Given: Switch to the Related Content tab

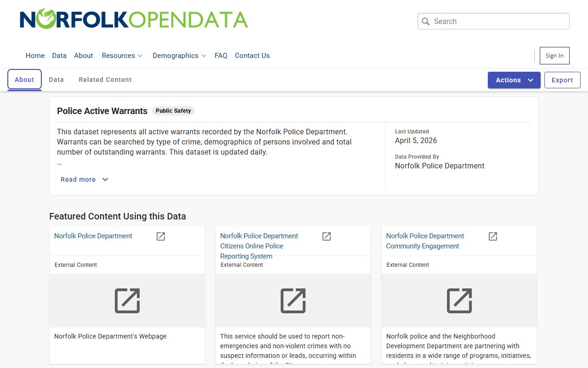Looking at the screenshot, I should pos(105,80).
